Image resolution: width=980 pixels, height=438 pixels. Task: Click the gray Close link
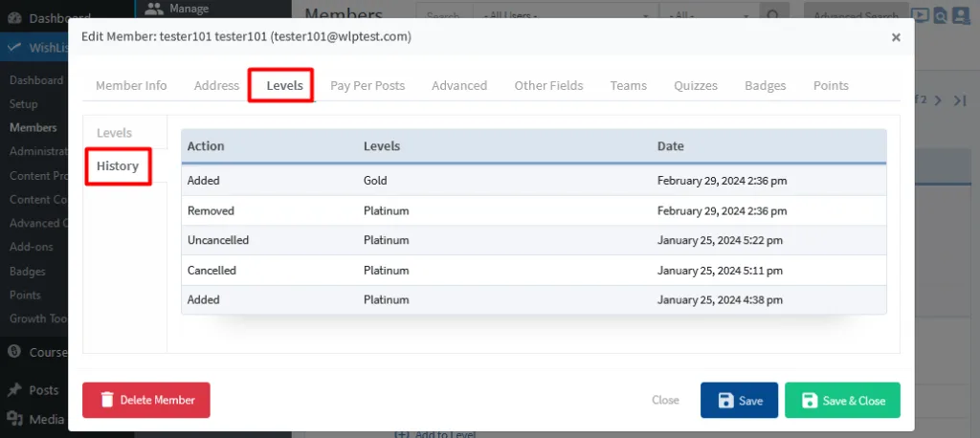665,401
